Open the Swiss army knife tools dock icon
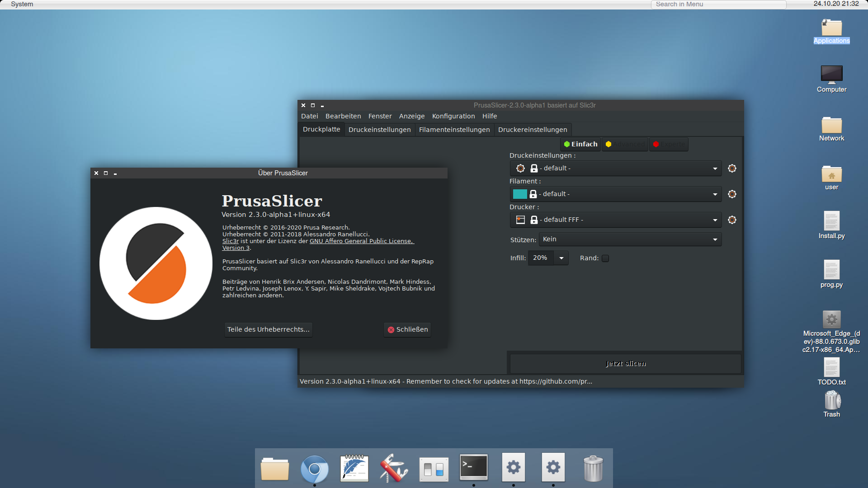This screenshot has width=868, height=488. tap(394, 468)
